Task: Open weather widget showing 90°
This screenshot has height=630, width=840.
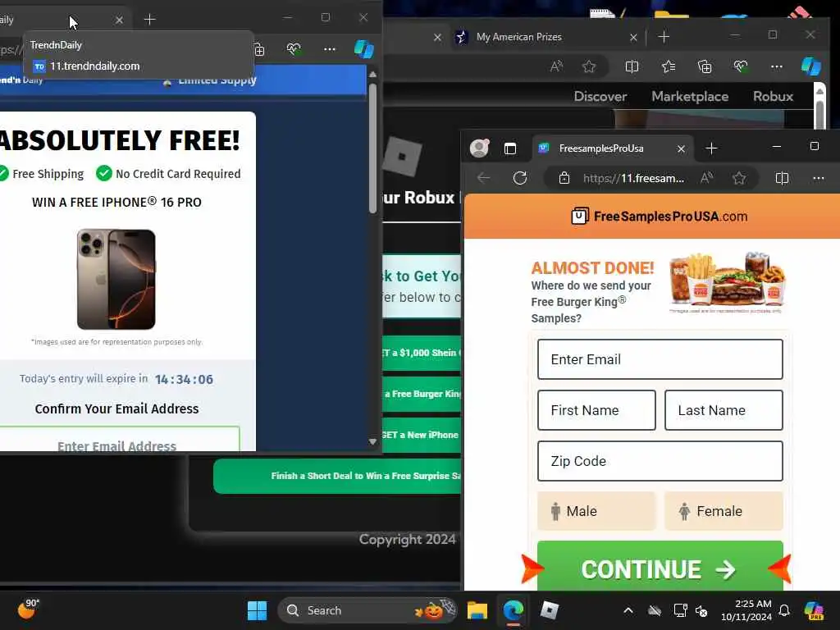Action: (x=29, y=609)
